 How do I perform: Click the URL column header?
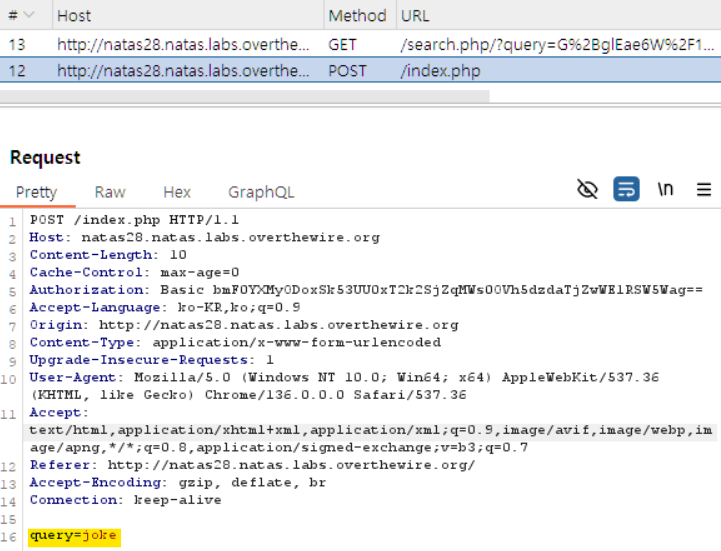[415, 16]
